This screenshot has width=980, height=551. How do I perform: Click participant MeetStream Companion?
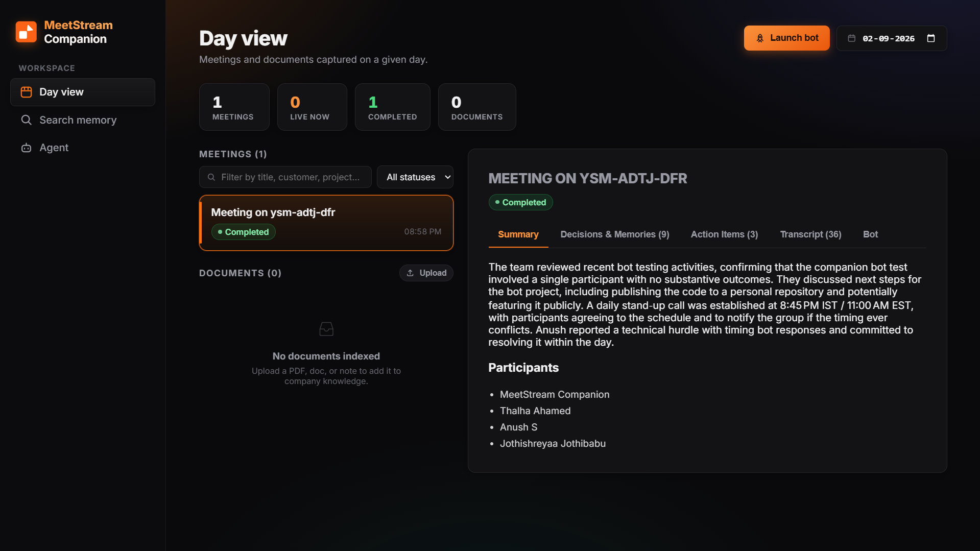tap(554, 395)
